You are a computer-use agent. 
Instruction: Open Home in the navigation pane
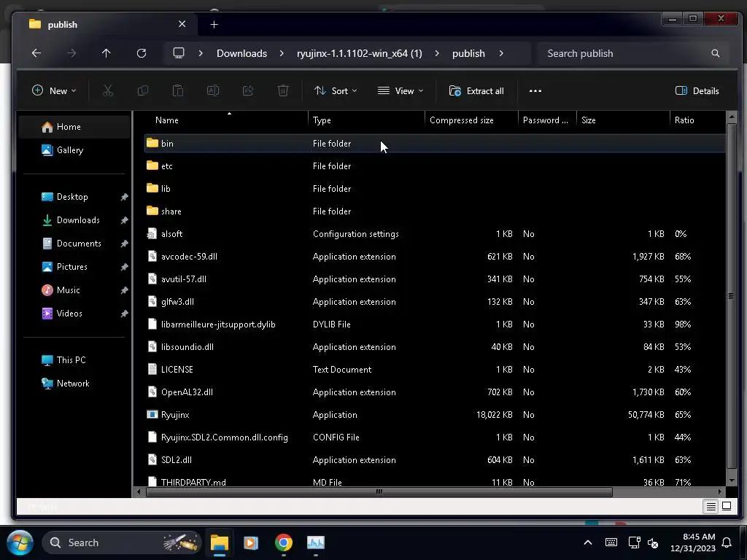[x=74, y=127]
